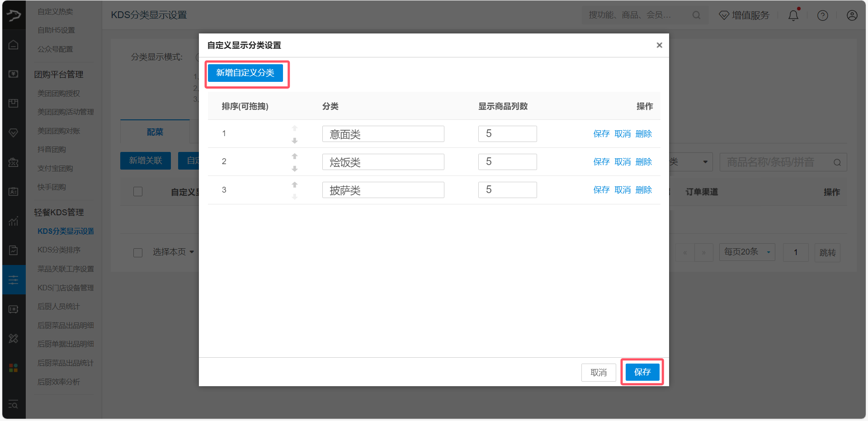Click the home icon in left sidebar
The image size is (868, 421).
click(14, 45)
